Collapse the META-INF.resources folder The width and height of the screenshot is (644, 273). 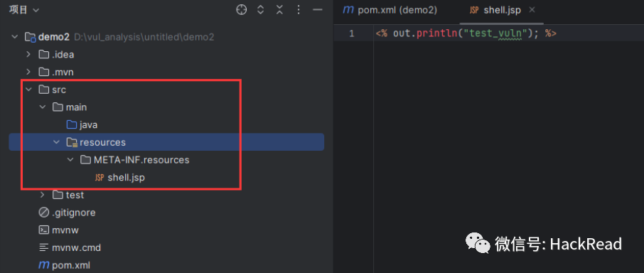point(70,160)
